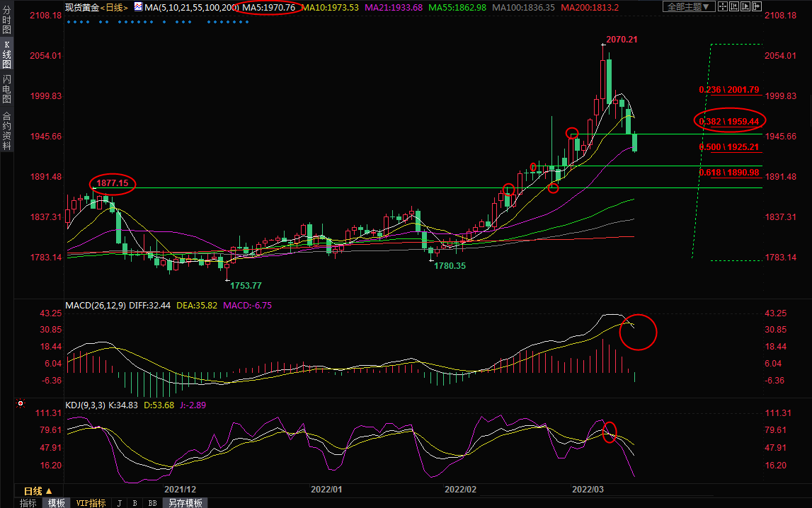Screen dimensions: 812x508
Task: Click the 另存模板 button
Action: 186,503
